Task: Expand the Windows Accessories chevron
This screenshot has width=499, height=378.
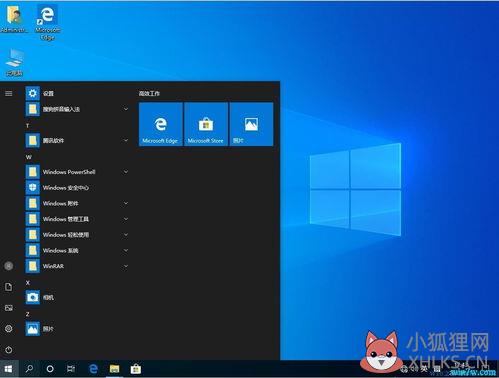Action: tap(126, 203)
